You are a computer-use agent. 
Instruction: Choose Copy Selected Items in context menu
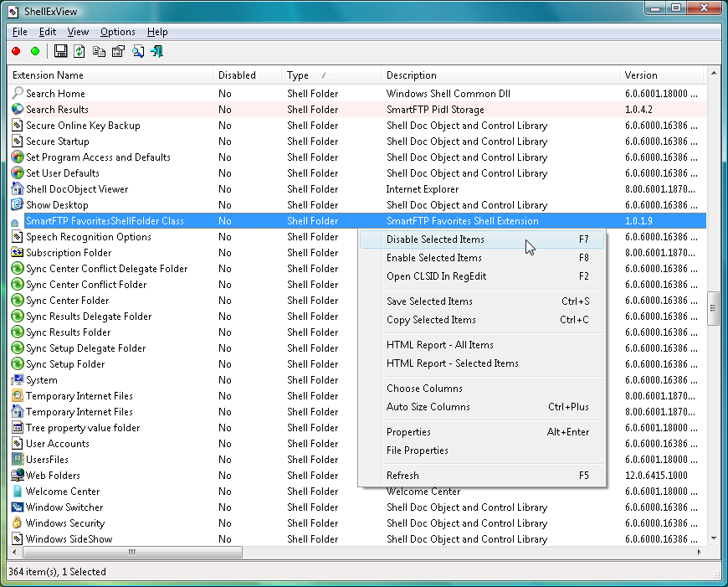(482, 320)
